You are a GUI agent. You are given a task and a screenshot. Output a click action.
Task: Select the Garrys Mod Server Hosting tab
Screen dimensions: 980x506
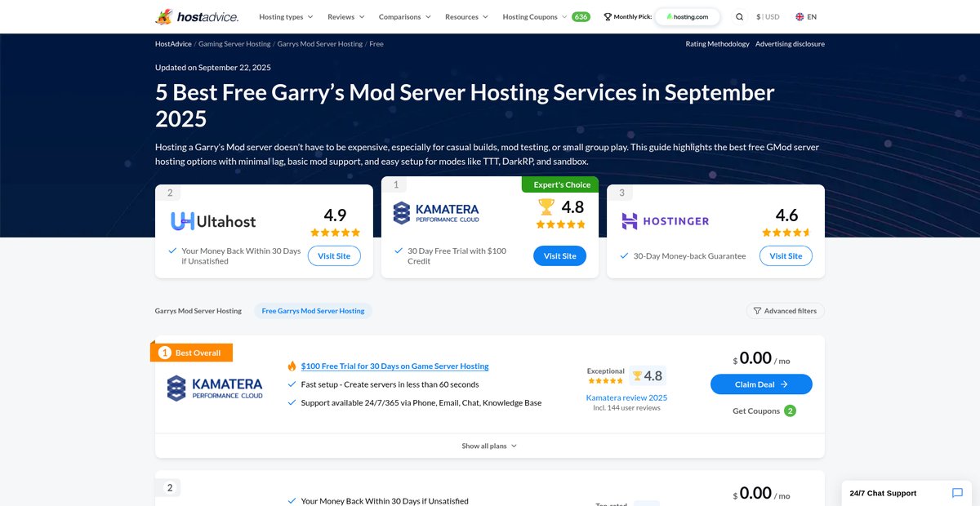click(x=198, y=311)
